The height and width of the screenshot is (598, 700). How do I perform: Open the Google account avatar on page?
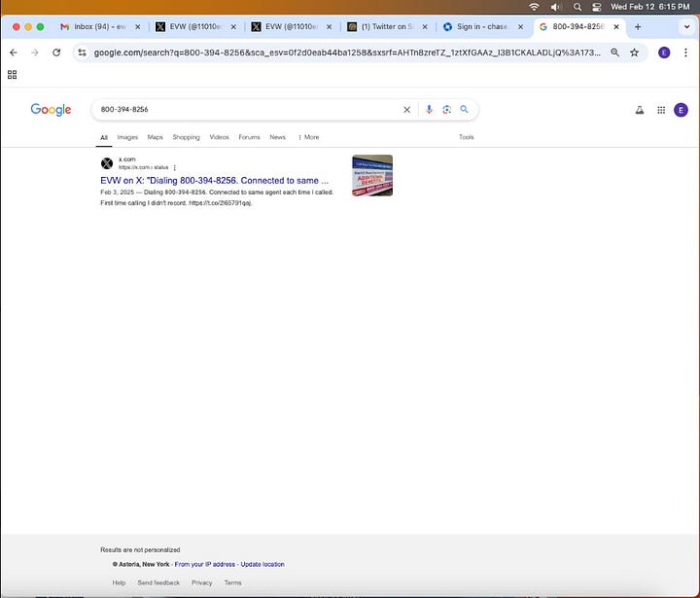[x=681, y=110]
